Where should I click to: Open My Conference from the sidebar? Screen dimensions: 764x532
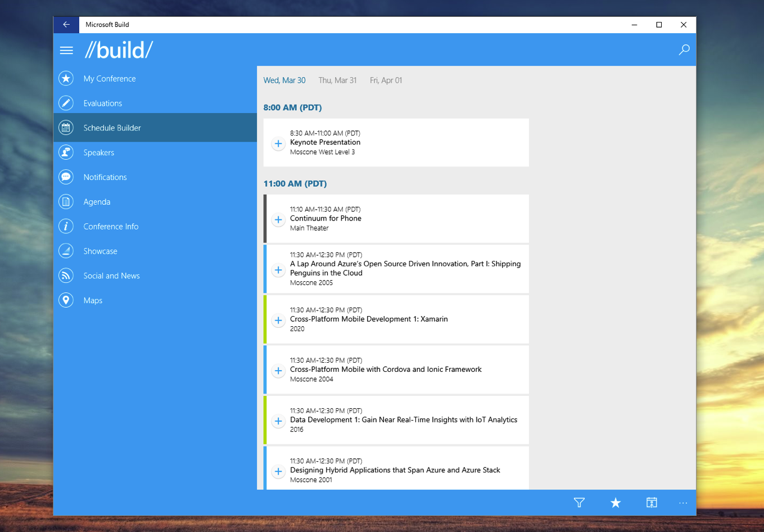click(155, 79)
